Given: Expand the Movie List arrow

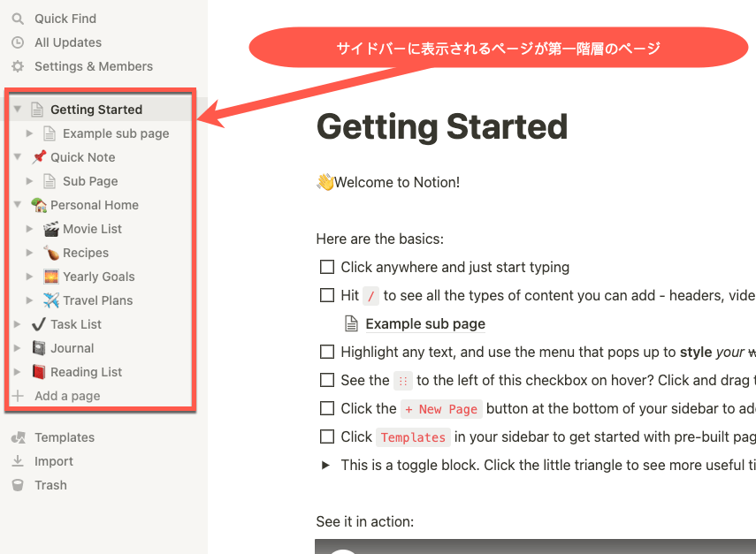Looking at the screenshot, I should (x=29, y=229).
